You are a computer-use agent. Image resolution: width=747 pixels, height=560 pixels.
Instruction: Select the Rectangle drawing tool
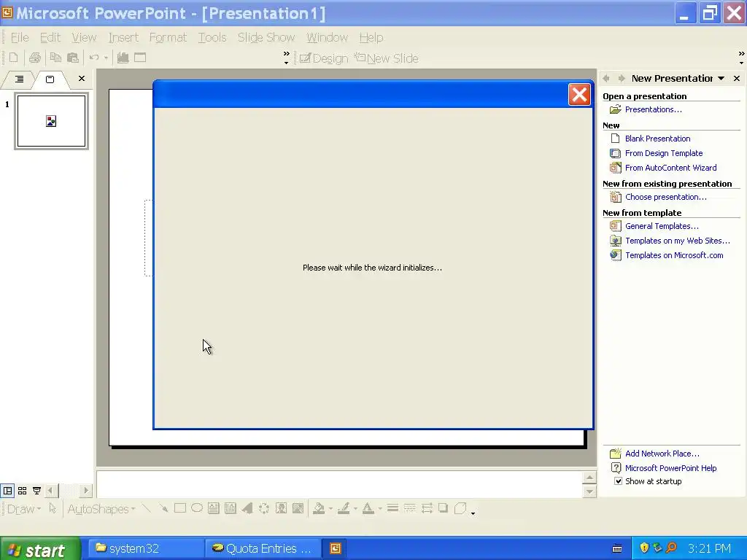pos(180,508)
